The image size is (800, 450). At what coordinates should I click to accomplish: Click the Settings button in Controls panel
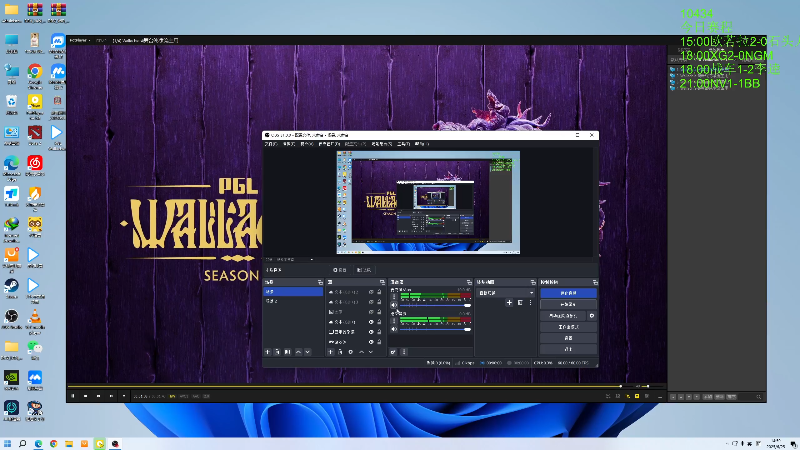point(568,338)
